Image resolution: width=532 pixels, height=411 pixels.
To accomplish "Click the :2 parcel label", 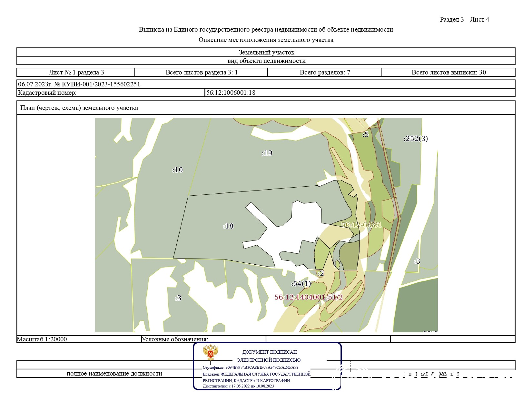I will pos(320,274).
